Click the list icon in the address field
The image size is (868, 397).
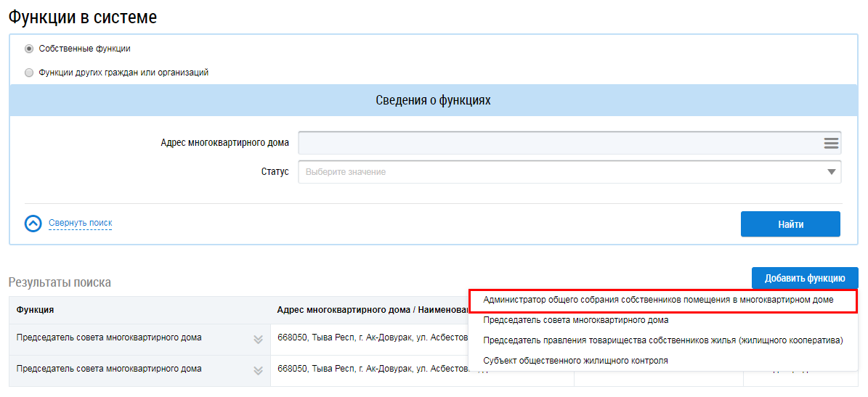[x=831, y=143]
